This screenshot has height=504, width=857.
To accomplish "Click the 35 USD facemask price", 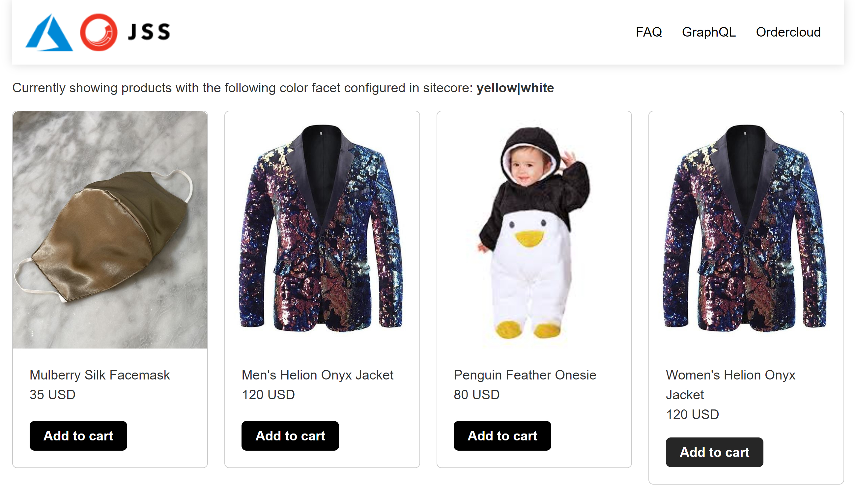I will coord(52,395).
